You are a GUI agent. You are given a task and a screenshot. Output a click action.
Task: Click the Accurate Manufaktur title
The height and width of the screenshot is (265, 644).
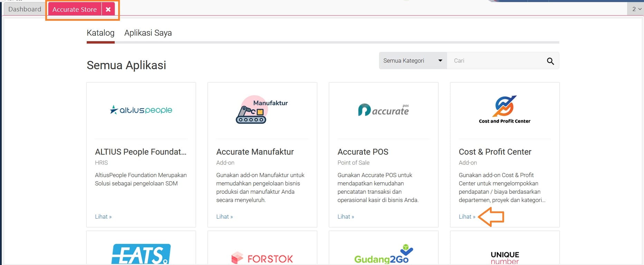click(x=255, y=152)
